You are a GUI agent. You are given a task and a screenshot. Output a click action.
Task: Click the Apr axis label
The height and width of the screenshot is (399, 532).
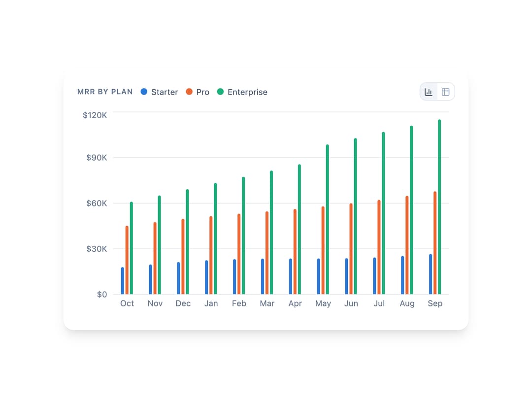[x=295, y=303]
